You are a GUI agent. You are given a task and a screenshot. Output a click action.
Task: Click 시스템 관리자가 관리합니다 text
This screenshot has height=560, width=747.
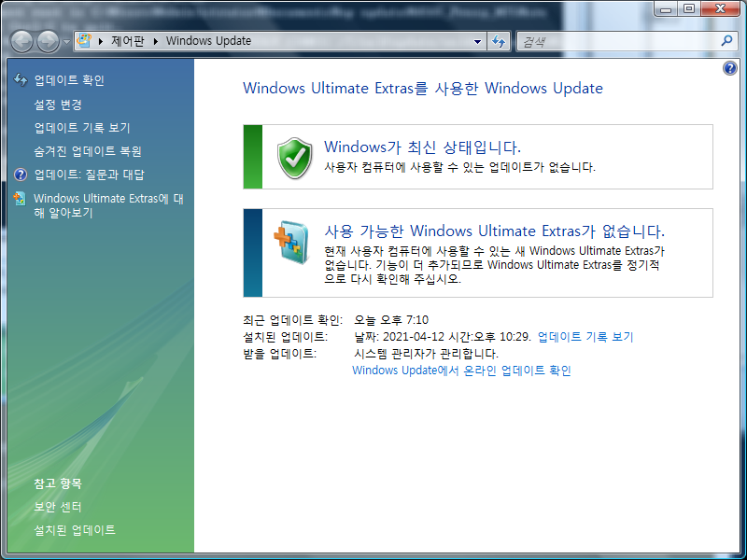(427, 354)
